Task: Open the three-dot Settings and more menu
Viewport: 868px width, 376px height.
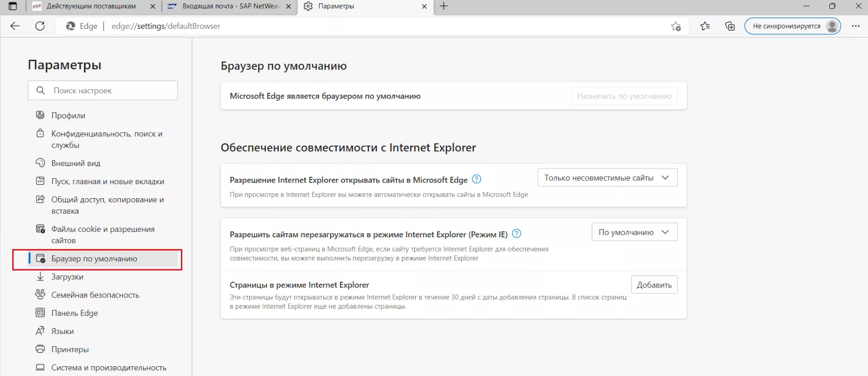Action: pos(856,26)
